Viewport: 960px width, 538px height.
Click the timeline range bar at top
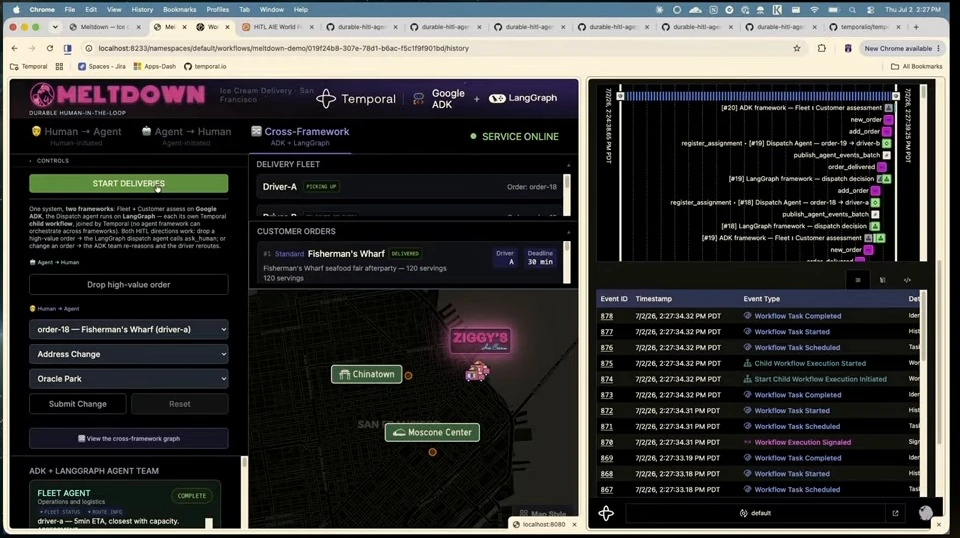(758, 96)
